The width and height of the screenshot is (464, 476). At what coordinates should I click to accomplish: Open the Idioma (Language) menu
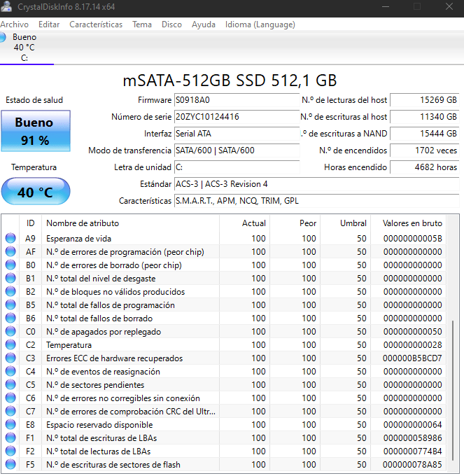point(260,24)
